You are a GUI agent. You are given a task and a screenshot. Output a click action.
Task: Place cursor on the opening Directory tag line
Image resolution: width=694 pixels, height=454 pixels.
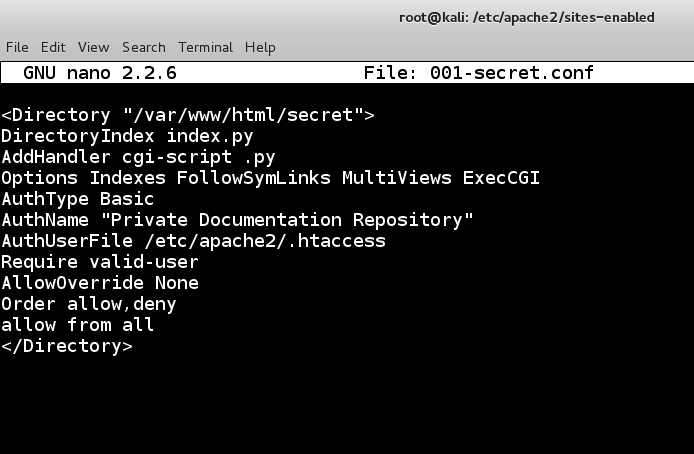[x=188, y=115]
